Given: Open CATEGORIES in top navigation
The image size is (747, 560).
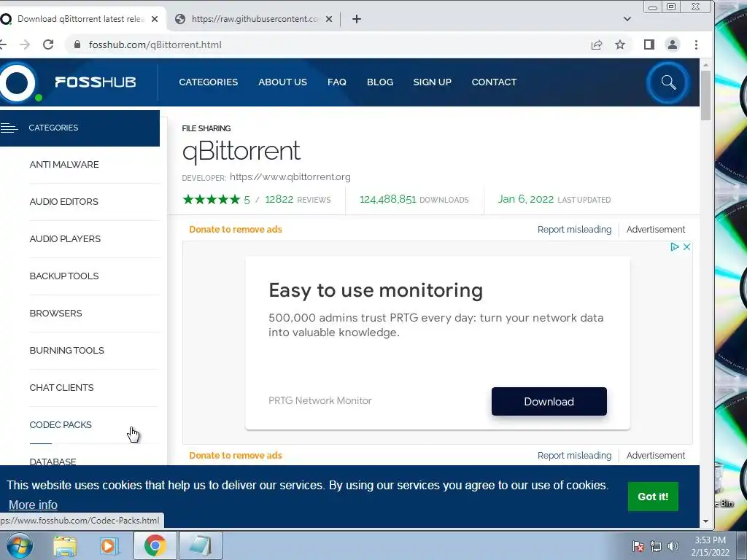Looking at the screenshot, I should pos(208,82).
